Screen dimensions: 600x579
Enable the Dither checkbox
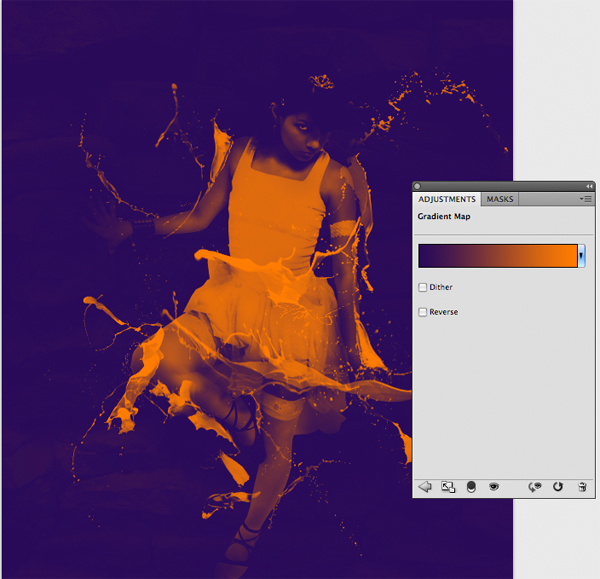(x=422, y=287)
